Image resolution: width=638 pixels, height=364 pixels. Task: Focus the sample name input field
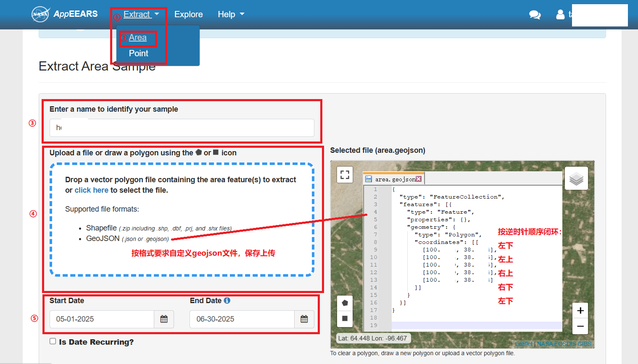tap(182, 128)
